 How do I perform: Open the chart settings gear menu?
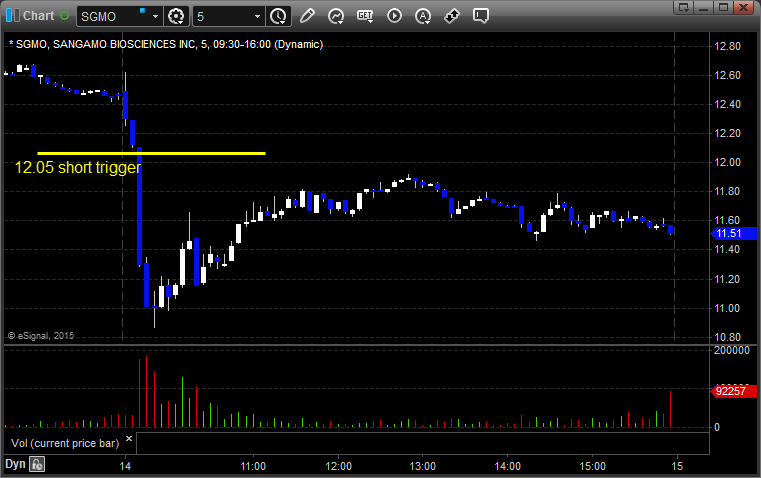176,16
